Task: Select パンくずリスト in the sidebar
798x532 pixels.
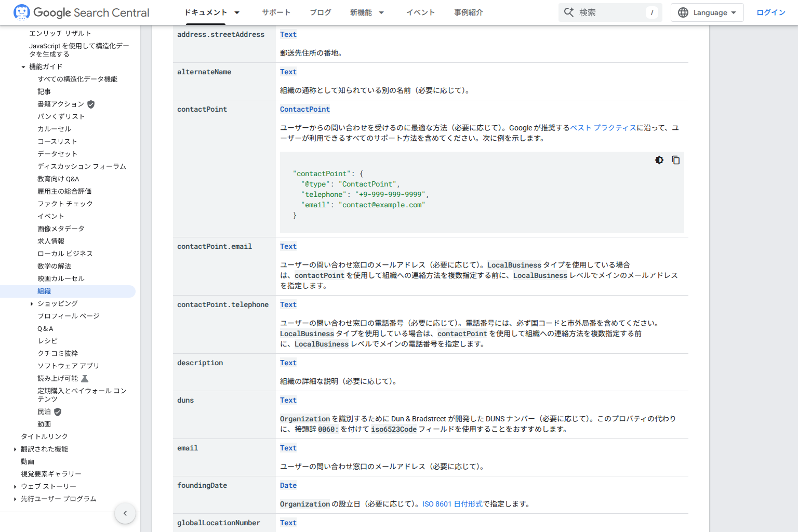Action: (x=61, y=117)
